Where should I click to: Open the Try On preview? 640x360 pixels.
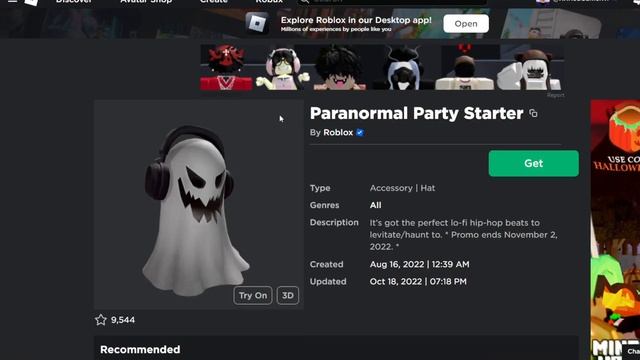(x=253, y=296)
